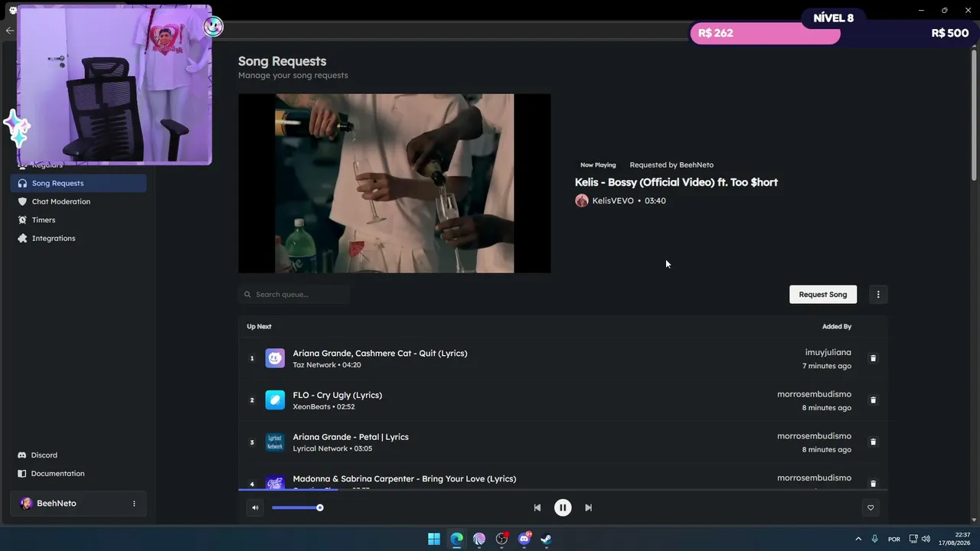Click the Ariana Grande, Cashmere Cat - Quit title
980x551 pixels.
point(380,354)
